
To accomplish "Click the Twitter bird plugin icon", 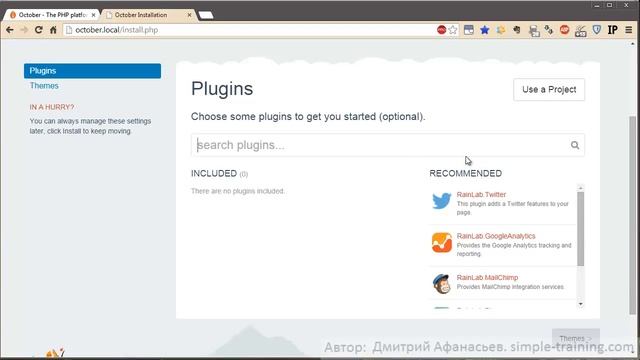I will click(442, 201).
